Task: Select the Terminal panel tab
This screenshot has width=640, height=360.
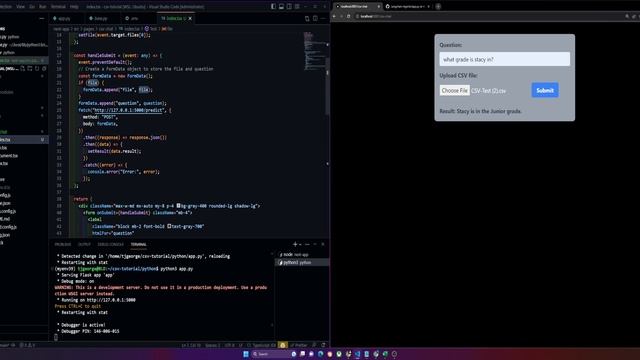Action: [x=138, y=244]
